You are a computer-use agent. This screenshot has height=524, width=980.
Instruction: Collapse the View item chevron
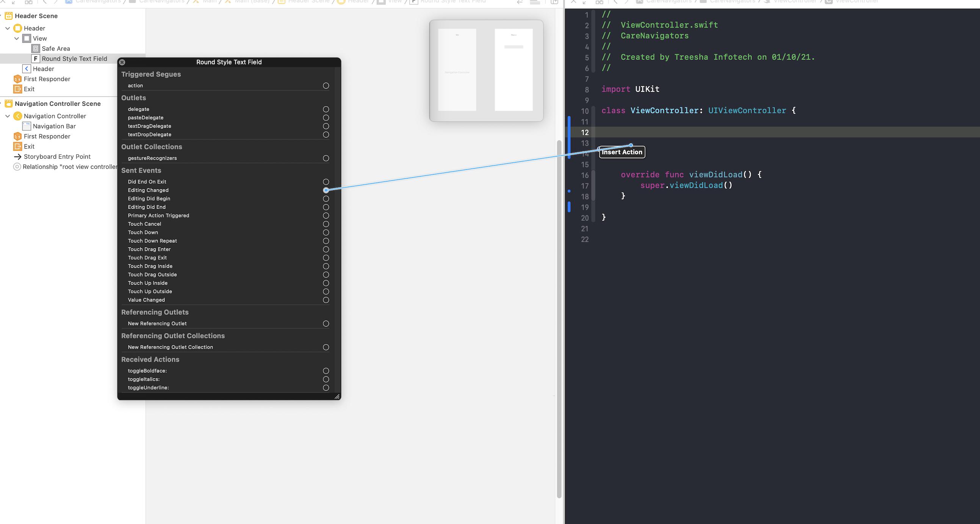(x=17, y=38)
